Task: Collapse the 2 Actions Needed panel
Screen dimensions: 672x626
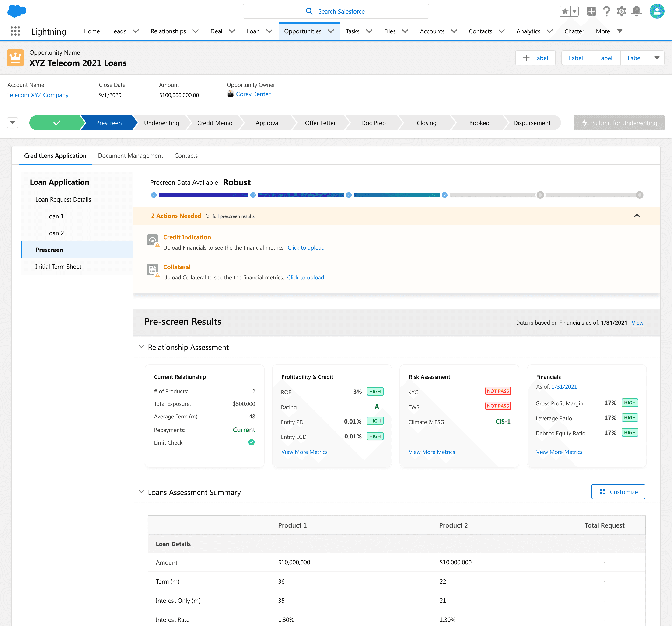Action: pyautogui.click(x=637, y=216)
